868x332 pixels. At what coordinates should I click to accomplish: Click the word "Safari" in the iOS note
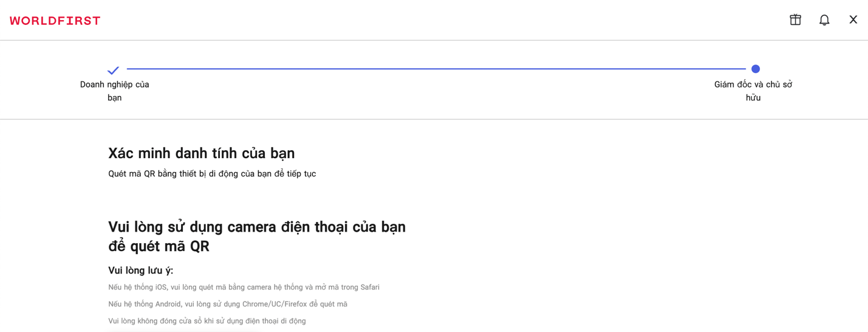(369, 287)
